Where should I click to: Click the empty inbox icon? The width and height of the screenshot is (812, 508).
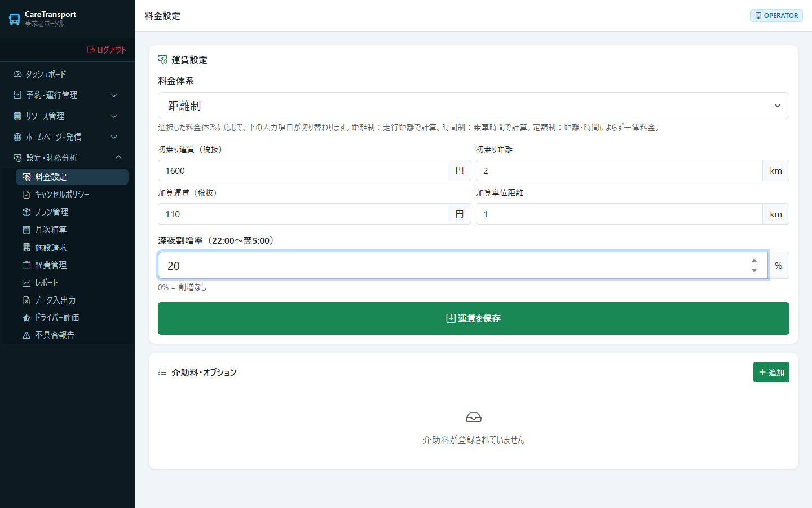(x=474, y=417)
